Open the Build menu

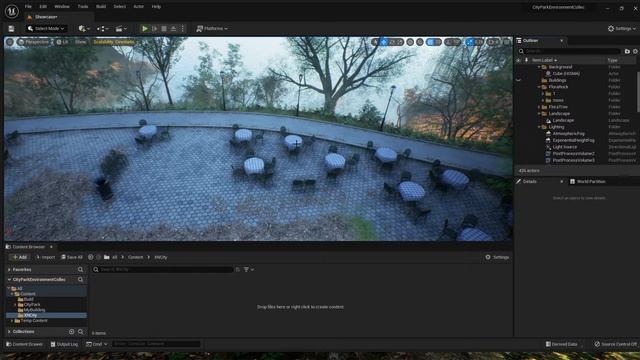click(x=101, y=7)
